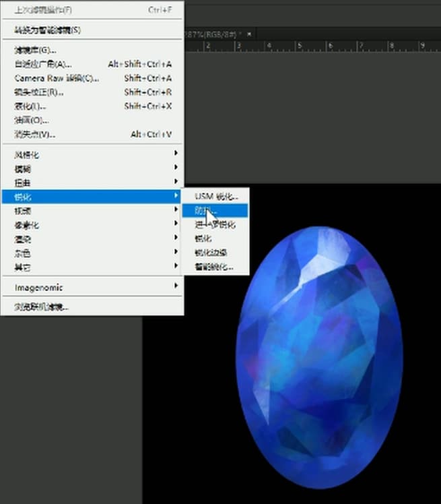Expand the Imagenomic submenu arrow
441x504 pixels.
tap(176, 286)
